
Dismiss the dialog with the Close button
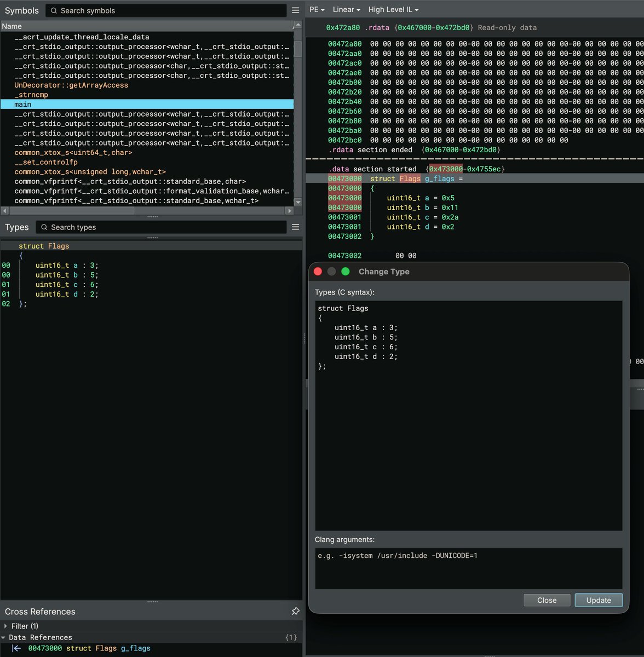click(546, 600)
